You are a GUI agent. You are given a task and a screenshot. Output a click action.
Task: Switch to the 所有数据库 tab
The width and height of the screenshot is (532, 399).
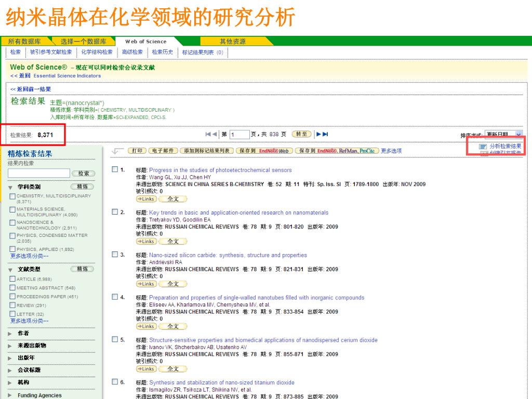24,42
